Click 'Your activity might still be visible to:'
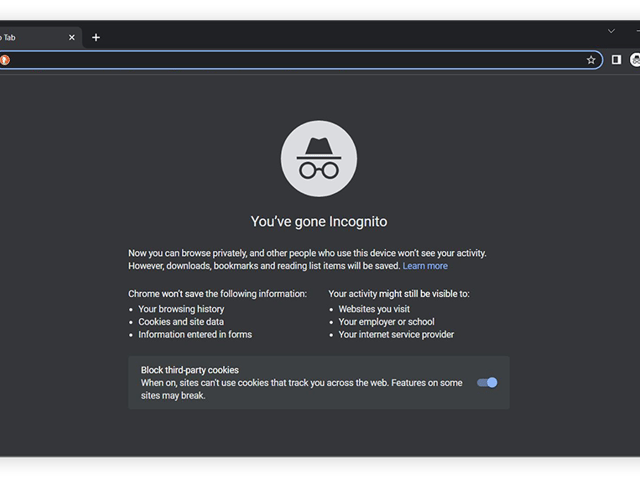 point(399,294)
